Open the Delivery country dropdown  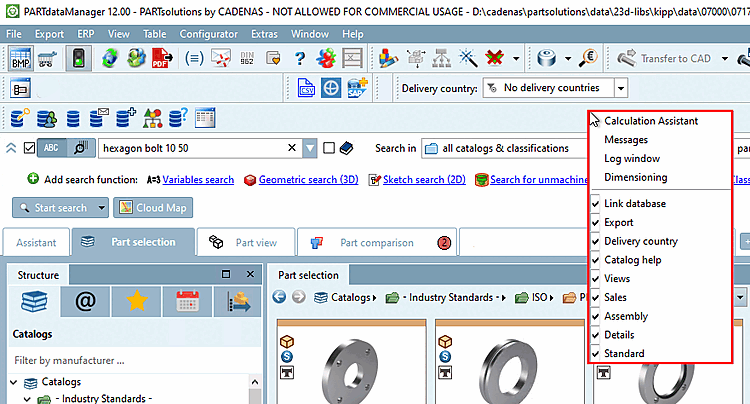620,88
